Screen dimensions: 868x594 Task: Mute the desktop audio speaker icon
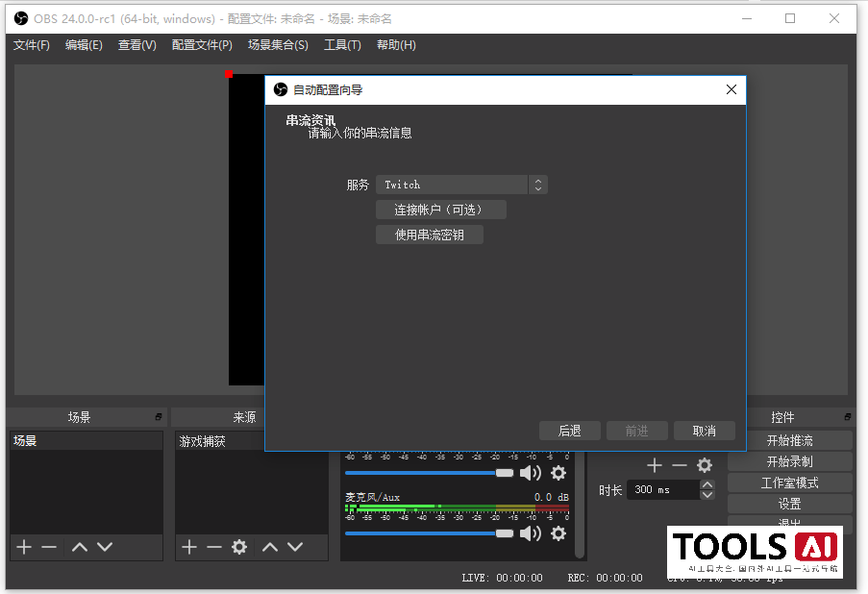[532, 473]
